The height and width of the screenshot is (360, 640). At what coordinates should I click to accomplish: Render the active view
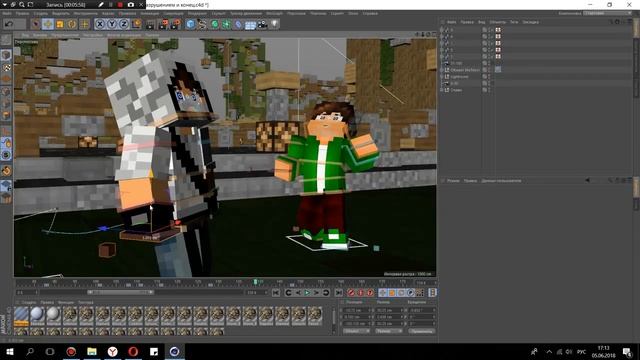click(x=151, y=24)
